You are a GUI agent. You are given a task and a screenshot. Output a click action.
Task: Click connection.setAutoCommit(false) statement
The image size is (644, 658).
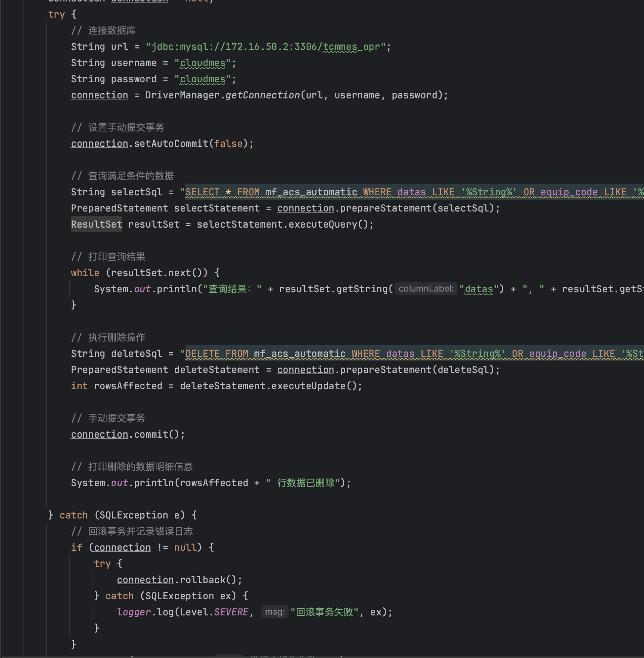click(x=162, y=144)
